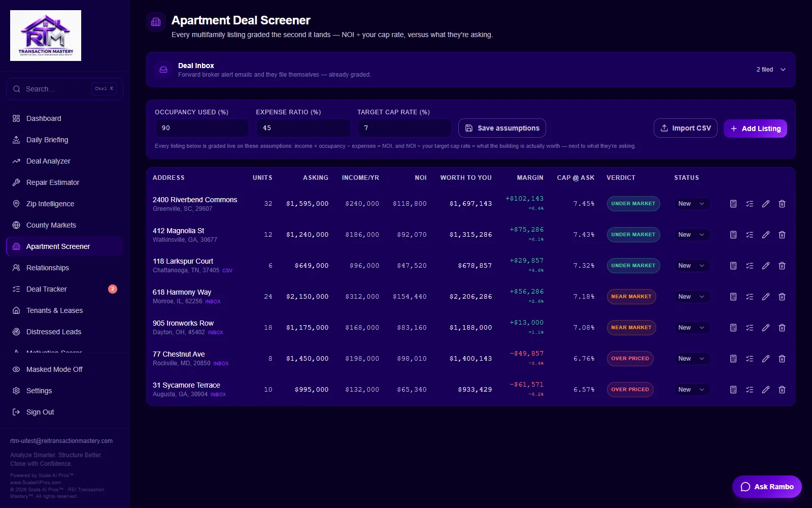Edit the 905 Ironworks Row listing
The height and width of the screenshot is (508, 812).
click(766, 328)
